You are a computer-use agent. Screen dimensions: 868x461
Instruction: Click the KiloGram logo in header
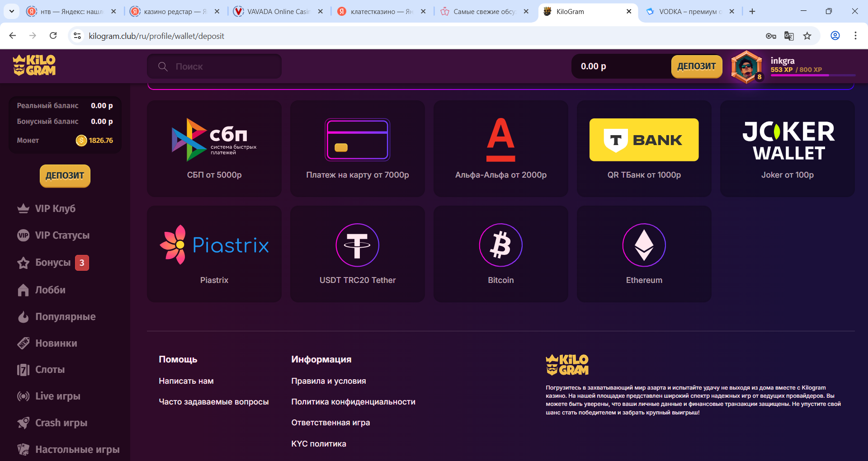click(x=34, y=66)
